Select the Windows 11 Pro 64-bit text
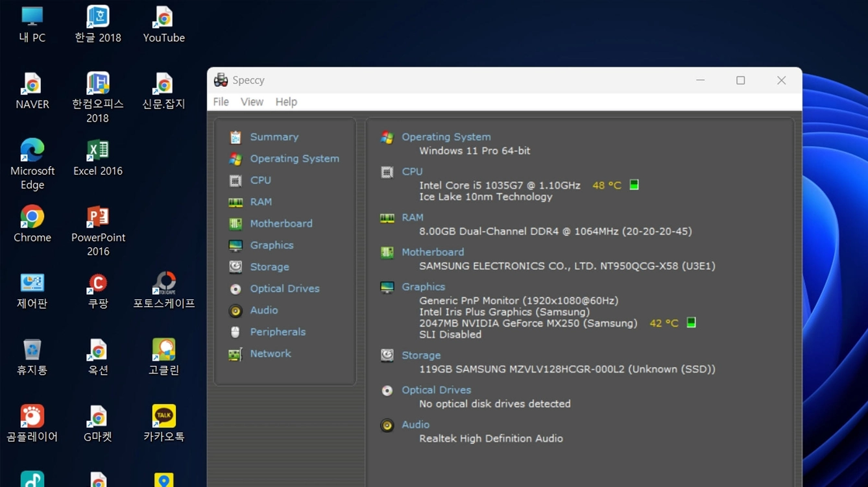The image size is (868, 487). point(475,151)
